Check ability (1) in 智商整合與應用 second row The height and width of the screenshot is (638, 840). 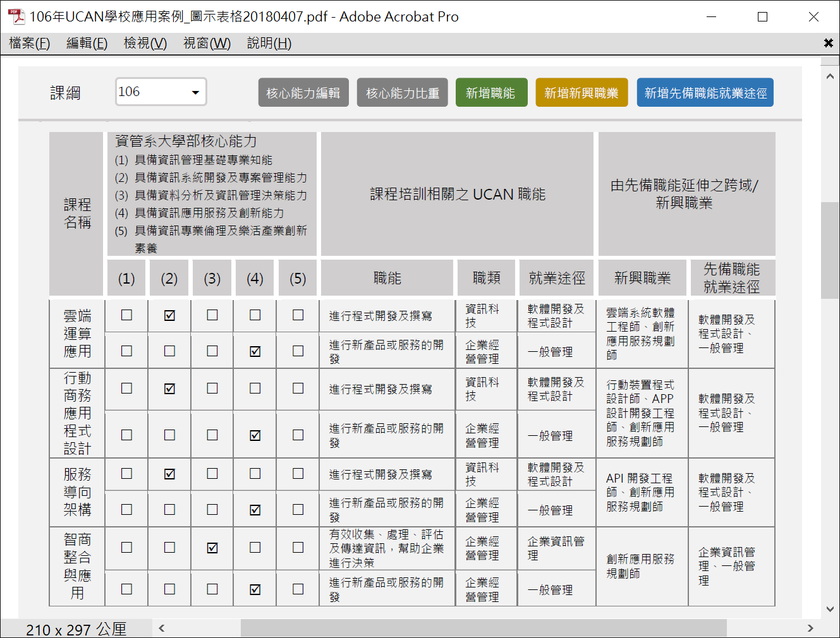click(126, 589)
